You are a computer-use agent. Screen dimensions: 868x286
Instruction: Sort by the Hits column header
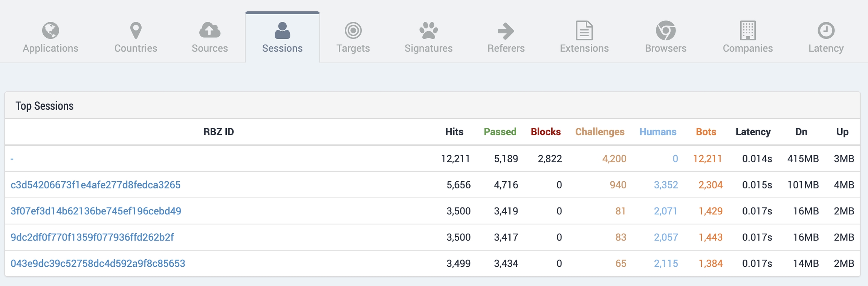[454, 132]
